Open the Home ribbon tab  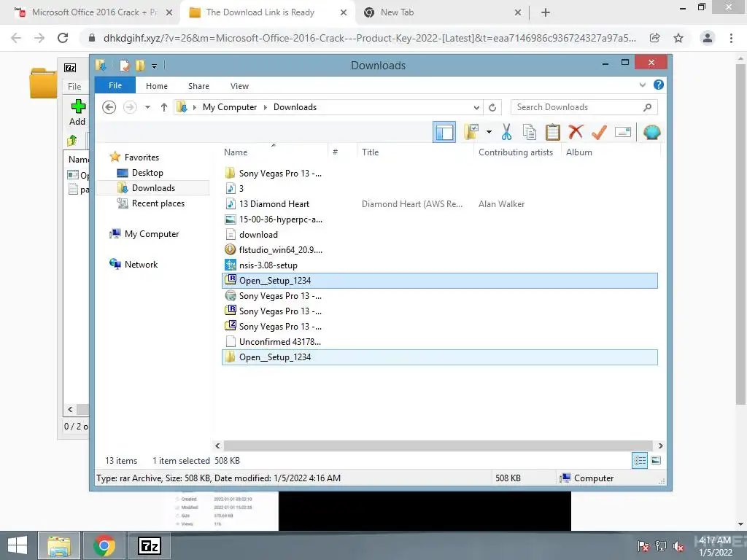pyautogui.click(x=156, y=86)
